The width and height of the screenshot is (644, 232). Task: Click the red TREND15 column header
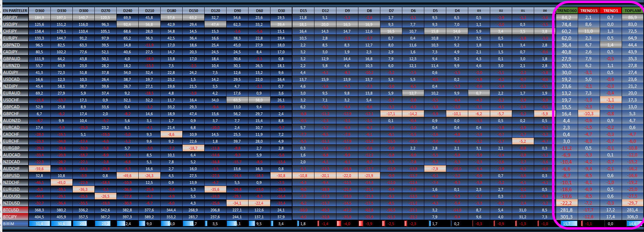(x=589, y=11)
